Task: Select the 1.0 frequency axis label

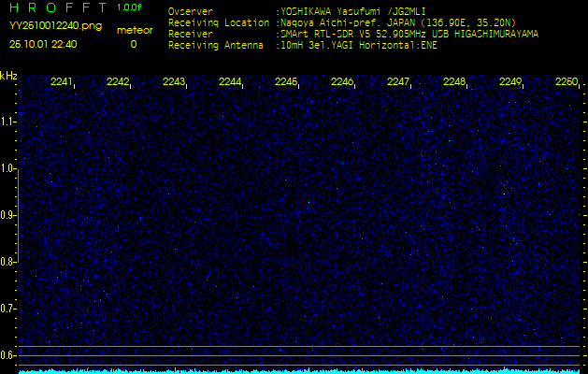Action: pos(7,168)
